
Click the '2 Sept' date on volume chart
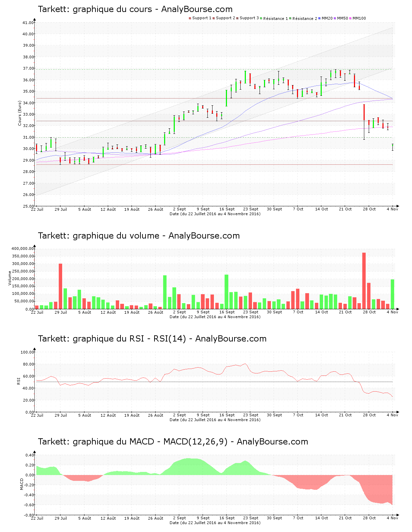coord(179,312)
